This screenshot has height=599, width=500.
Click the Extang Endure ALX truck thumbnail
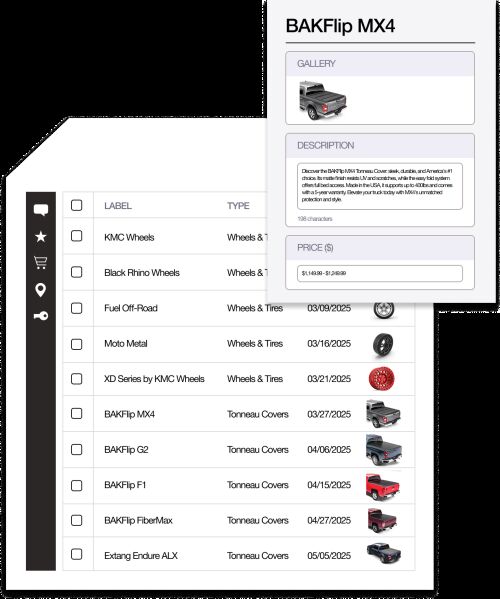(384, 554)
